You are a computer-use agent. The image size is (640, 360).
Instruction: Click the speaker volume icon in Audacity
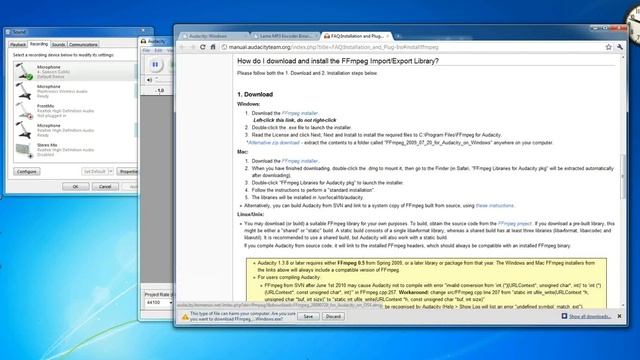pos(149,80)
